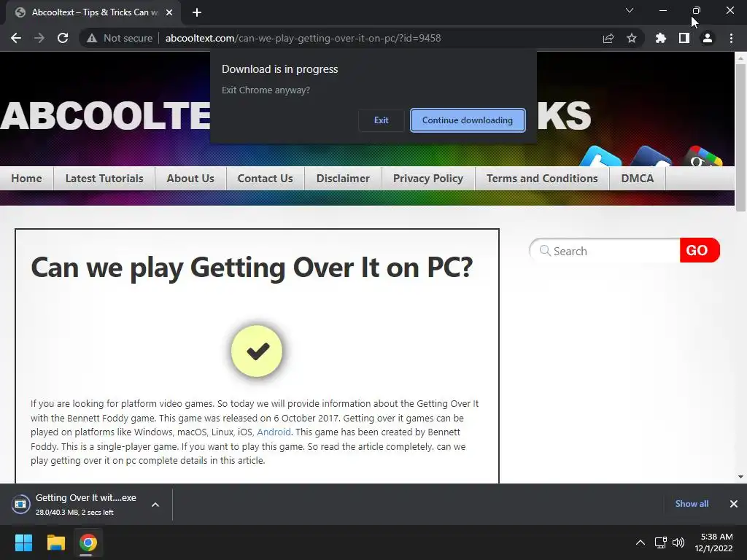This screenshot has height=560, width=747.
Task: Restore down the Chrome window
Action: (x=696, y=10)
